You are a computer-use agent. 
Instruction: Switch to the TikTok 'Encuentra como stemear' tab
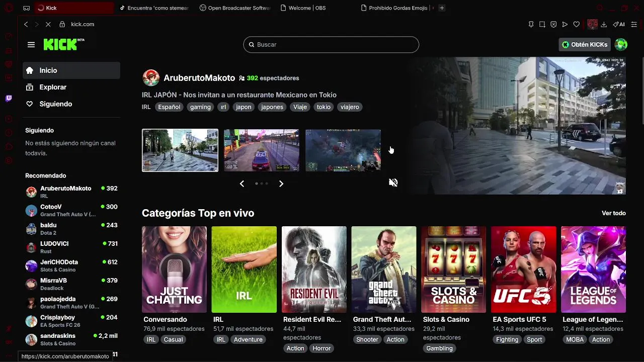point(154,8)
